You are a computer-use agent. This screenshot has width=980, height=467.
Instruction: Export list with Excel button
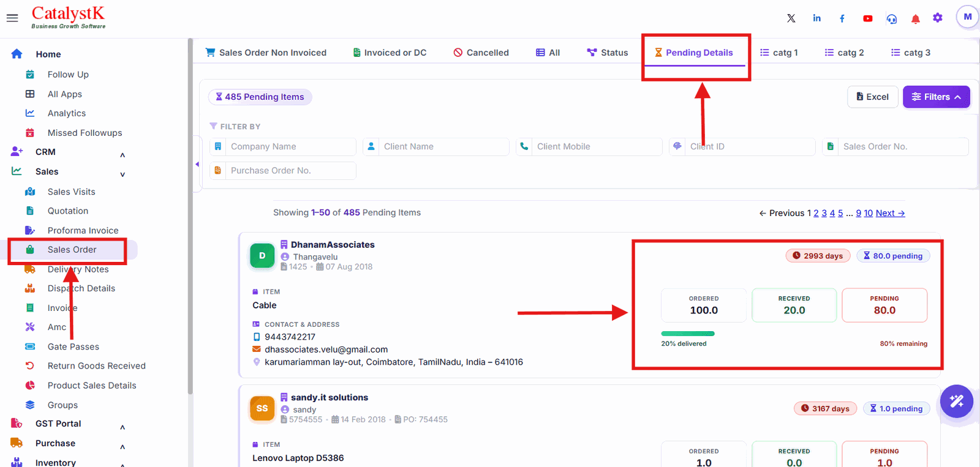(x=873, y=97)
